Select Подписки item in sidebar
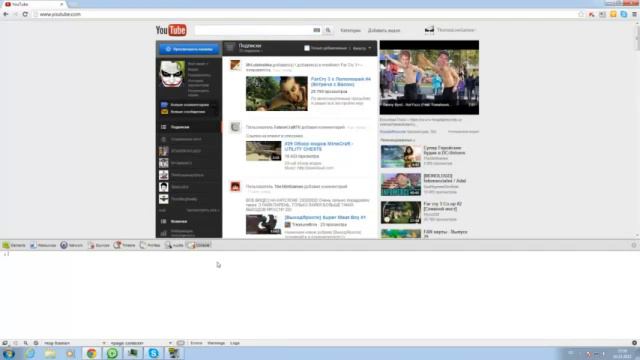Screen dimensions: 640x360 click(189, 127)
